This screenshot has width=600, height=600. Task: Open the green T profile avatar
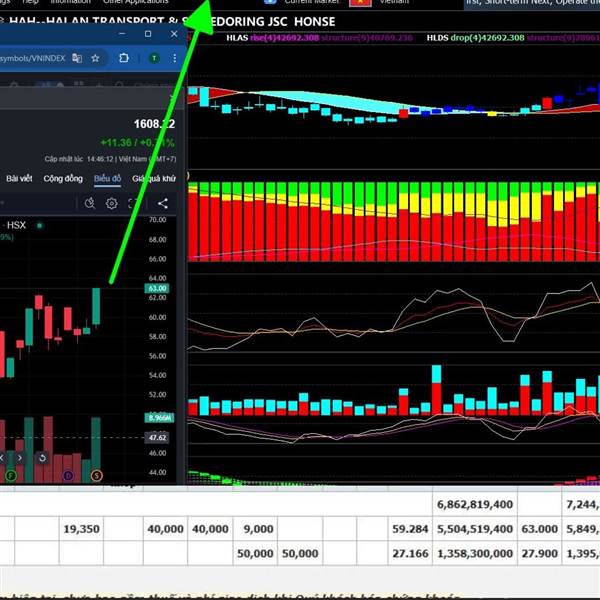click(x=154, y=58)
